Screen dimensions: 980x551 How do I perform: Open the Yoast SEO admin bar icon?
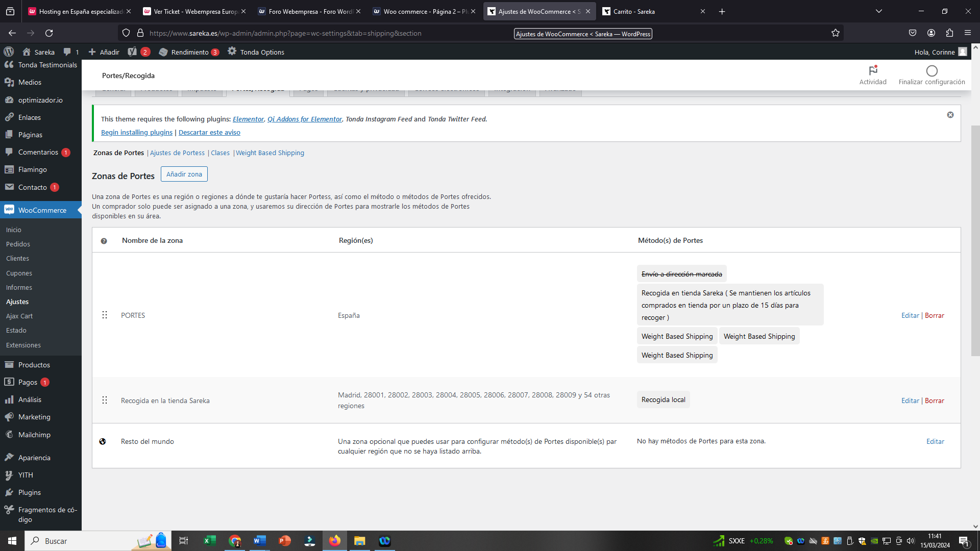132,52
